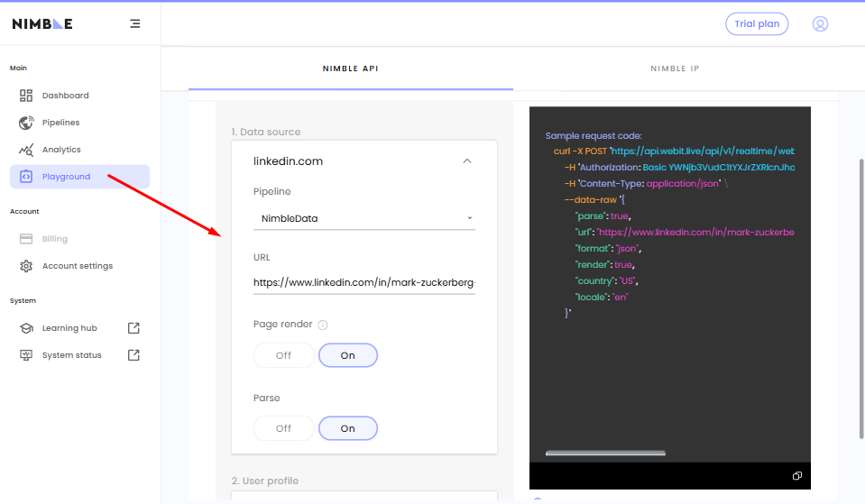Click the Nimble logo

tap(41, 23)
